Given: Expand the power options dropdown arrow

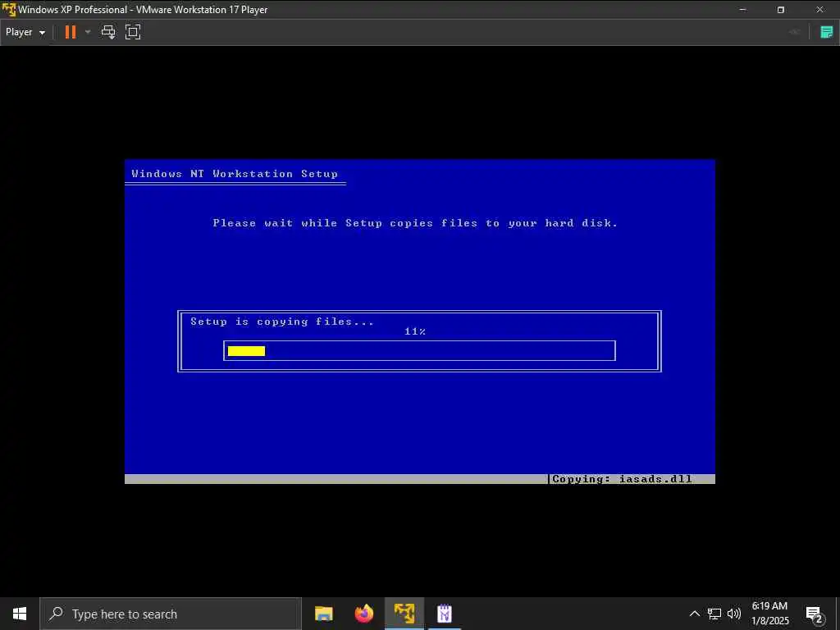Looking at the screenshot, I should click(88, 32).
